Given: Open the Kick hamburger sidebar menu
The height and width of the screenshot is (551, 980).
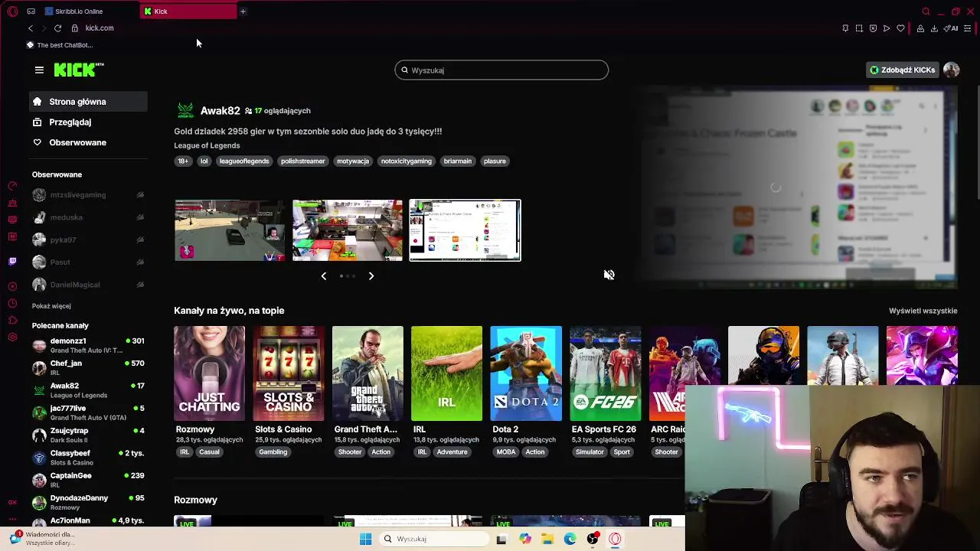Looking at the screenshot, I should point(39,70).
